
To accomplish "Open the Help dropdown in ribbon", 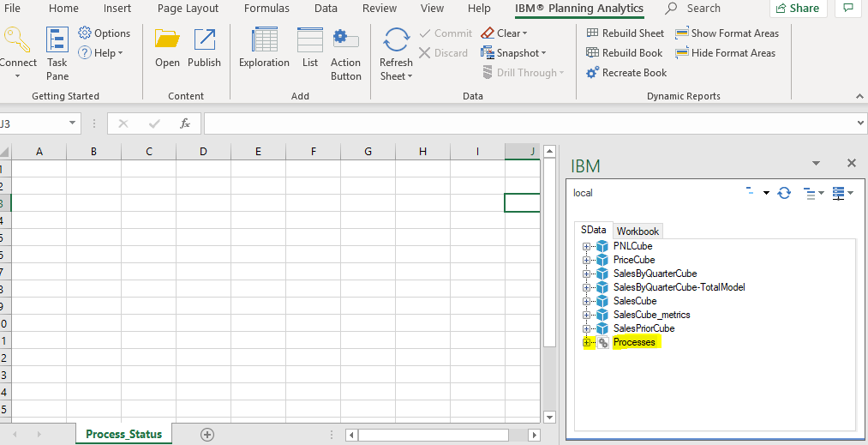I will click(x=101, y=53).
